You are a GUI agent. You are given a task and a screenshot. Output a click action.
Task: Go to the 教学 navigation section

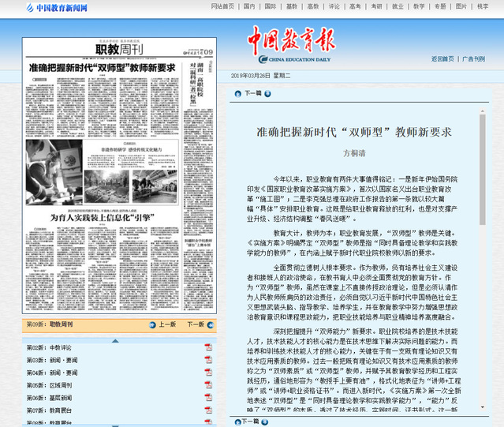(x=419, y=6)
